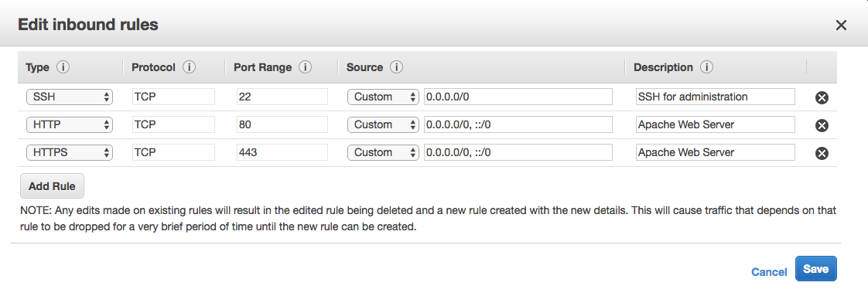Open the SSH type dropdown

[69, 97]
